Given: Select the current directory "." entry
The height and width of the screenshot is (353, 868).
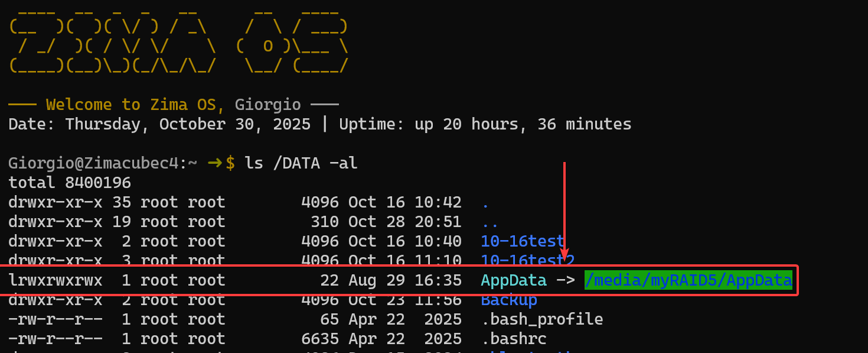Looking at the screenshot, I should pos(485,203).
